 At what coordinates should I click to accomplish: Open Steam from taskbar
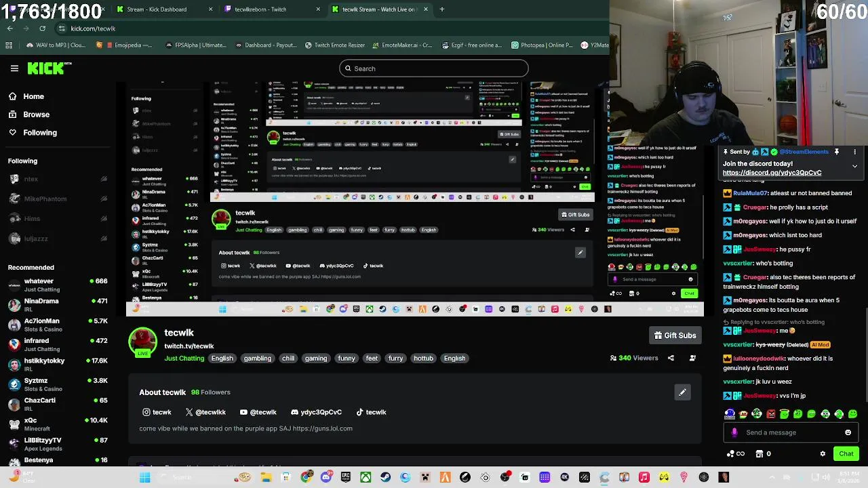click(x=385, y=478)
